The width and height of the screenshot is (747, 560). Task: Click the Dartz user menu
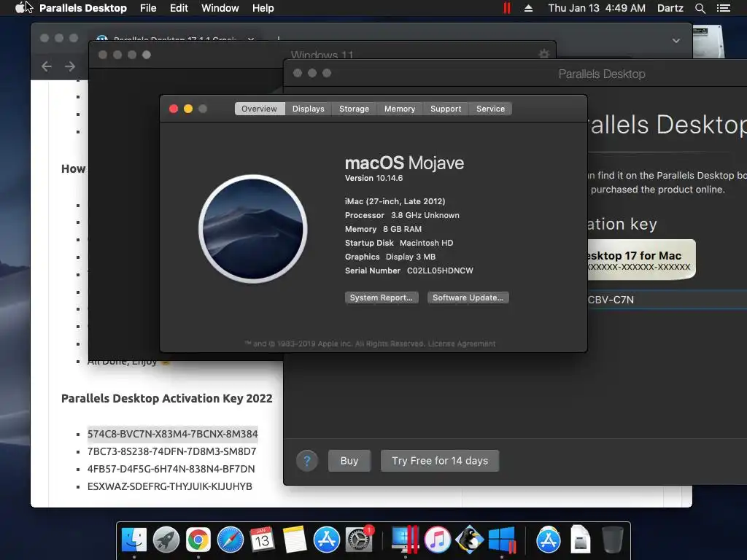tap(670, 8)
